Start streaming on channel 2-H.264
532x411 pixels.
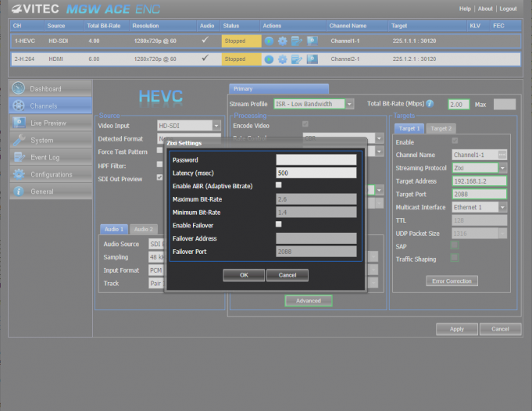(269, 59)
